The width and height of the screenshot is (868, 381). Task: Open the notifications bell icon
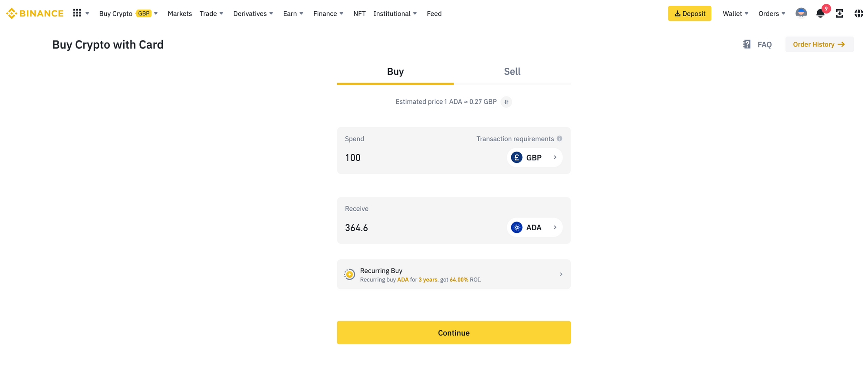(820, 13)
